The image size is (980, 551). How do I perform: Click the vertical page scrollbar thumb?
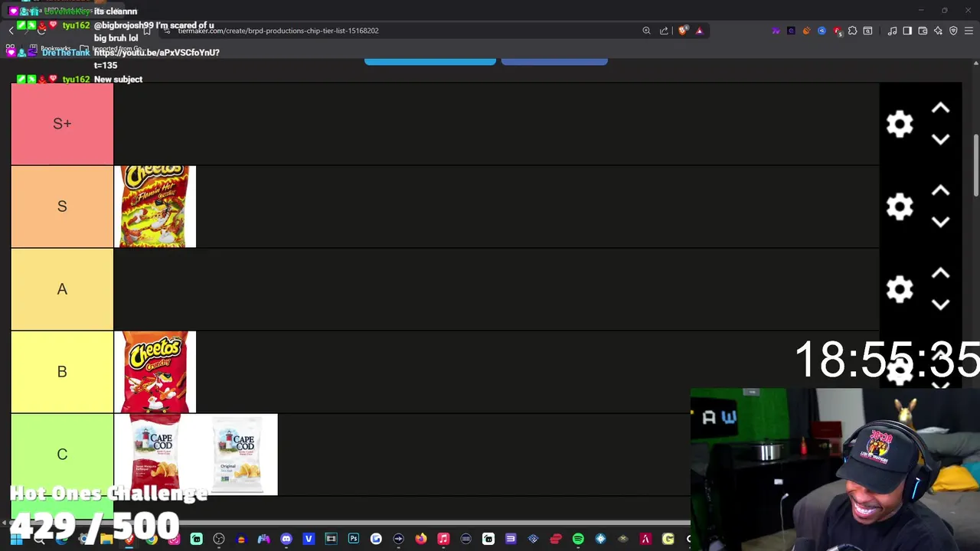(x=975, y=165)
